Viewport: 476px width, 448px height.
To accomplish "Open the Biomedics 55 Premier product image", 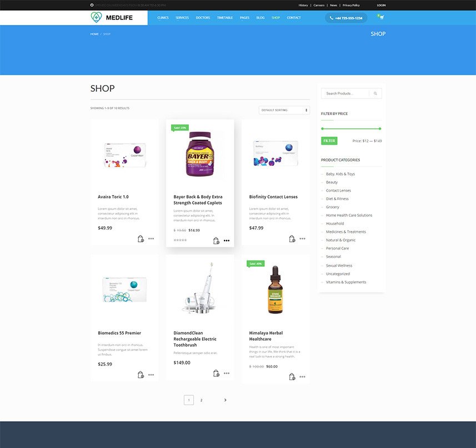I will click(x=125, y=290).
